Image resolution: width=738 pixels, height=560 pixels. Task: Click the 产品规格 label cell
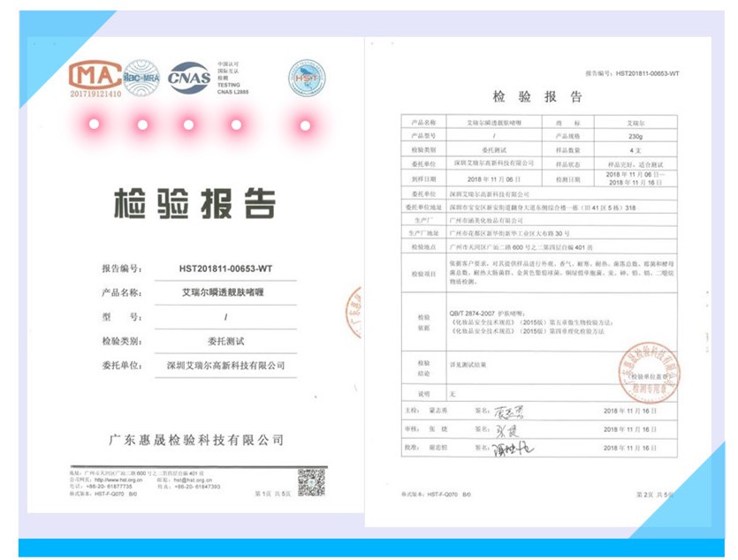[568, 136]
